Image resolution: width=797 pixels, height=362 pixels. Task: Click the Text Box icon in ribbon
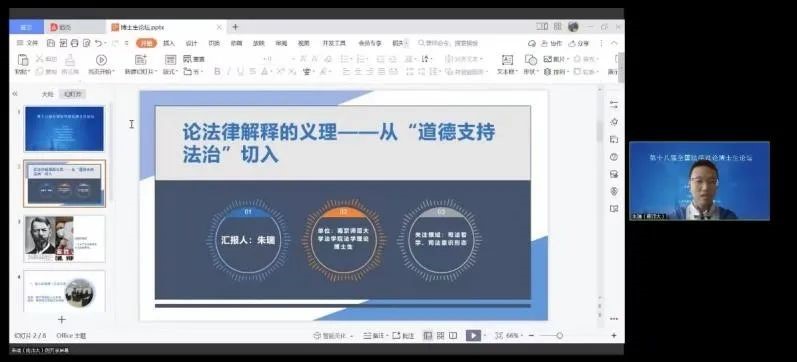tap(507, 60)
